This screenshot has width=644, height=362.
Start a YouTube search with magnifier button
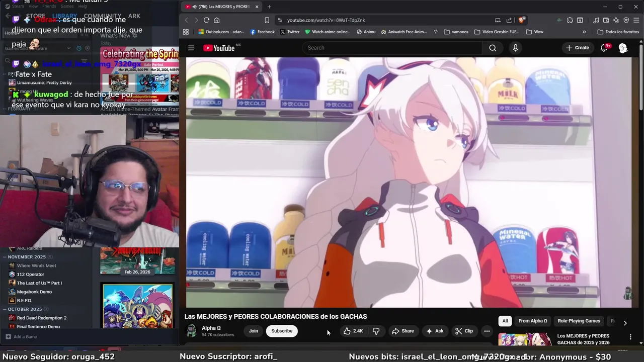[493, 48]
